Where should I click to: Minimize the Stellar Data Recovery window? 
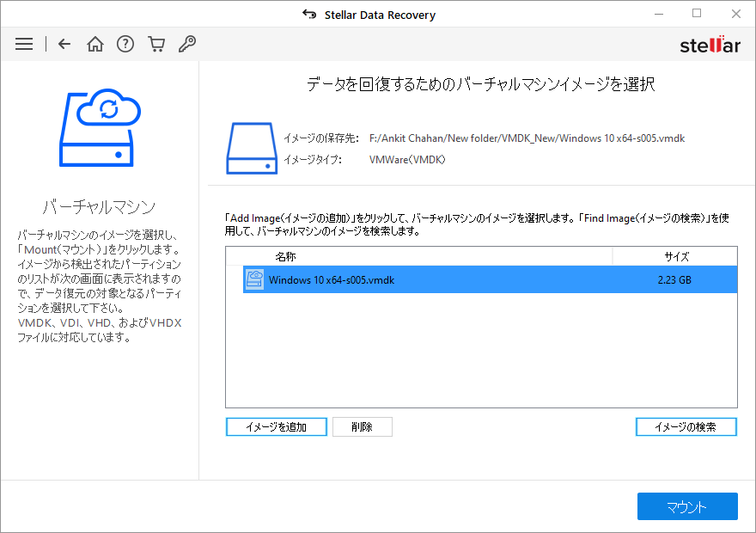click(x=659, y=14)
